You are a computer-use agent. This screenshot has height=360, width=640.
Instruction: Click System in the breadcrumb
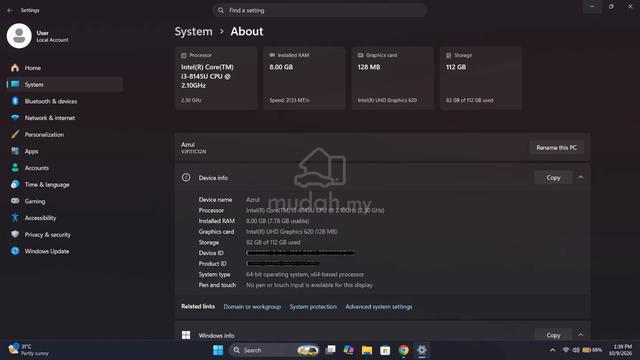(193, 31)
